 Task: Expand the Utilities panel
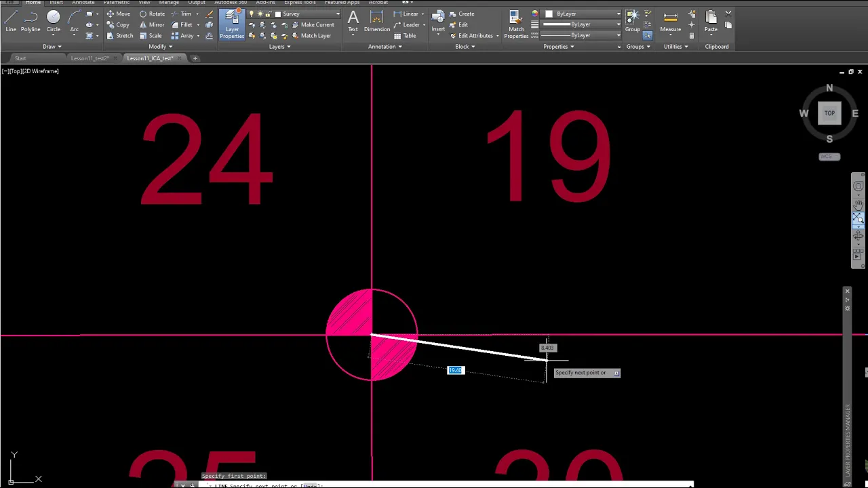676,47
